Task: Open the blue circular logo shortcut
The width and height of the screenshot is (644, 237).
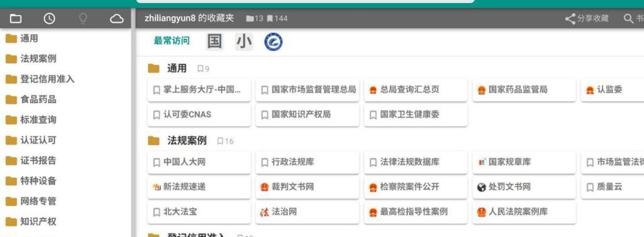Action: click(x=273, y=41)
